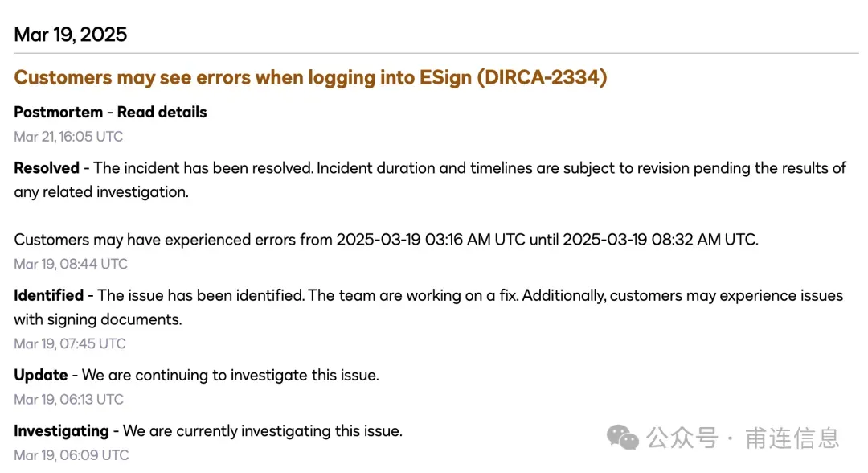This screenshot has width=868, height=473.
Task: Click the "Customers may have experienced errors" sentence
Action: coord(386,240)
